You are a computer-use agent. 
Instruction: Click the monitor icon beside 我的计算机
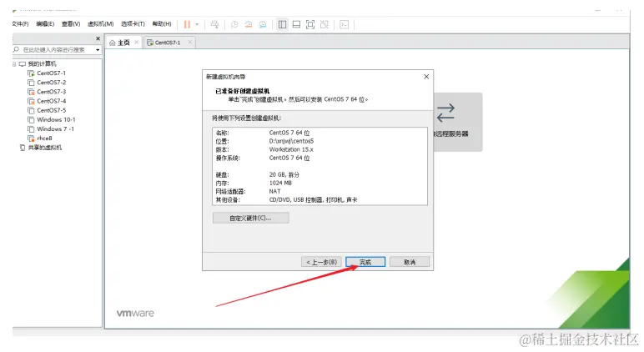tap(23, 63)
